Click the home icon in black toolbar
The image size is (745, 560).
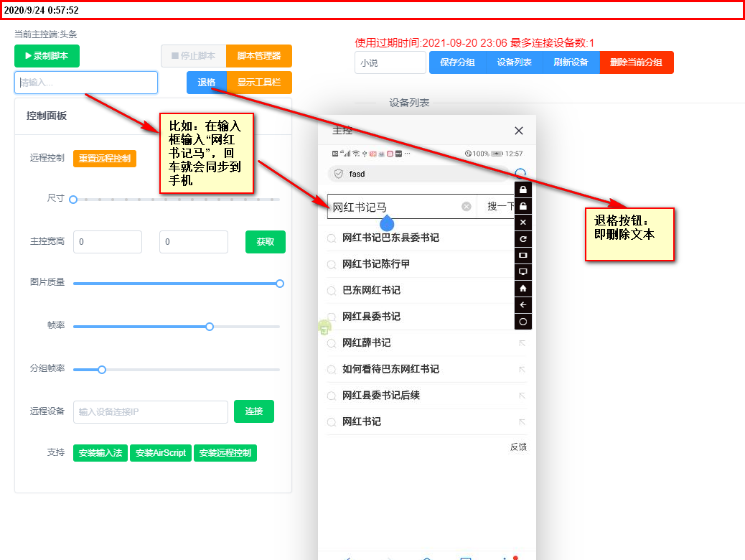coord(523,289)
